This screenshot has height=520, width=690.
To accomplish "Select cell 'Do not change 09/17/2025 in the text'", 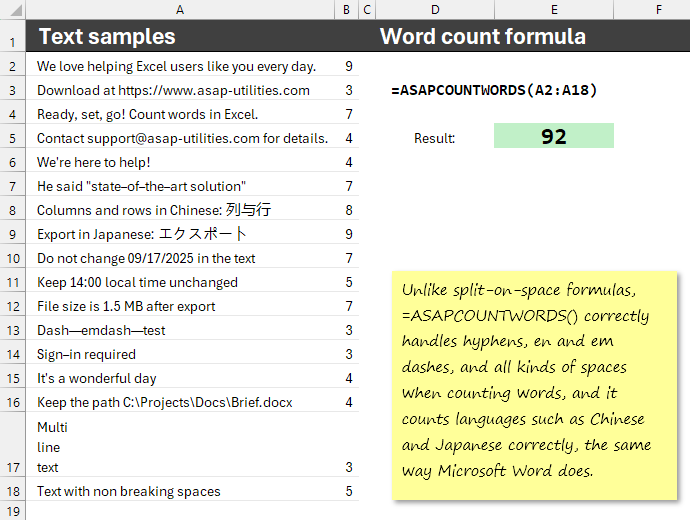I will tap(180, 258).
